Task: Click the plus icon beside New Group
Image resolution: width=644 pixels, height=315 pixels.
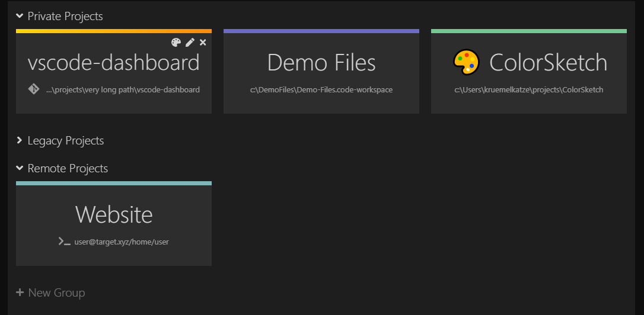Action: click(20, 292)
